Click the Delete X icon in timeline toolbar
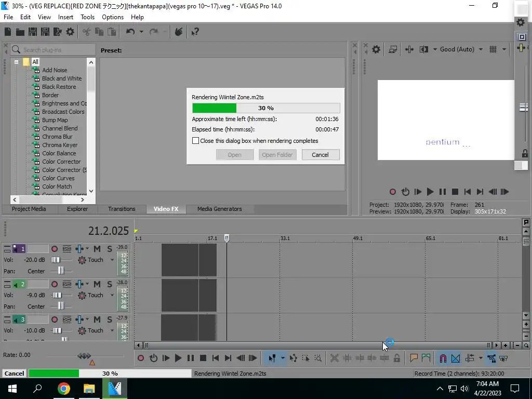The height and width of the screenshot is (399, 532). pos(334,358)
